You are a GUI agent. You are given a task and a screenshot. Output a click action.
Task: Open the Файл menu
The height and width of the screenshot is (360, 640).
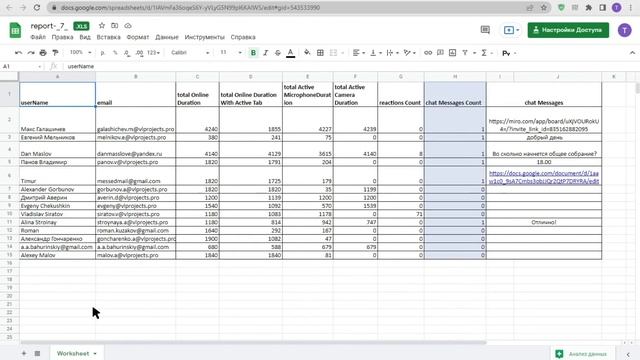(38, 37)
